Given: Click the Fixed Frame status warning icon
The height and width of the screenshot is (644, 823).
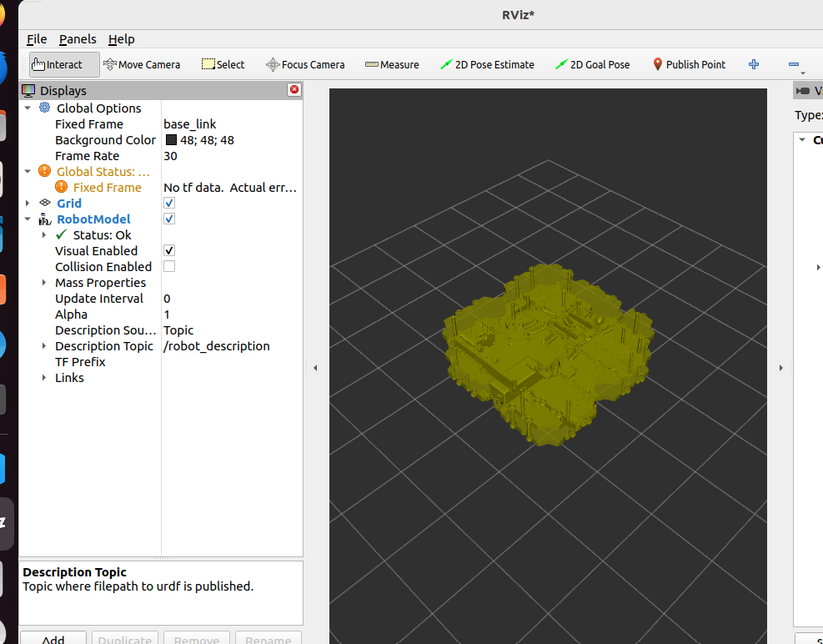Looking at the screenshot, I should click(61, 187).
